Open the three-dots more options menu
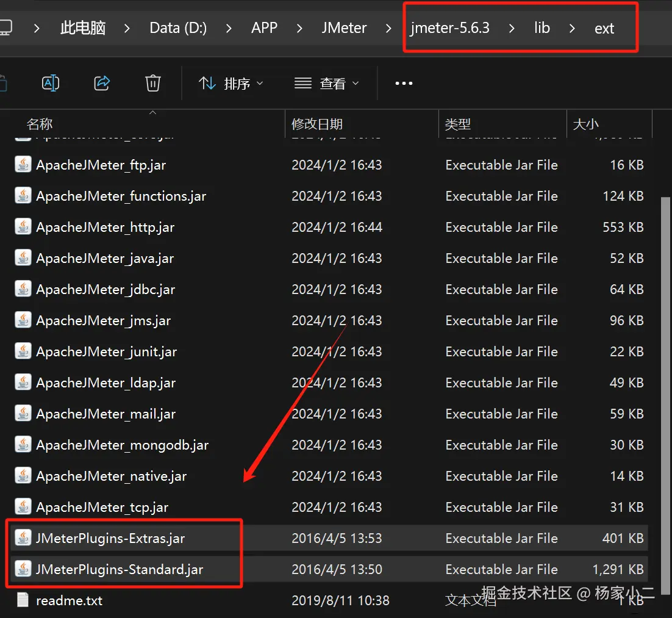 404,83
